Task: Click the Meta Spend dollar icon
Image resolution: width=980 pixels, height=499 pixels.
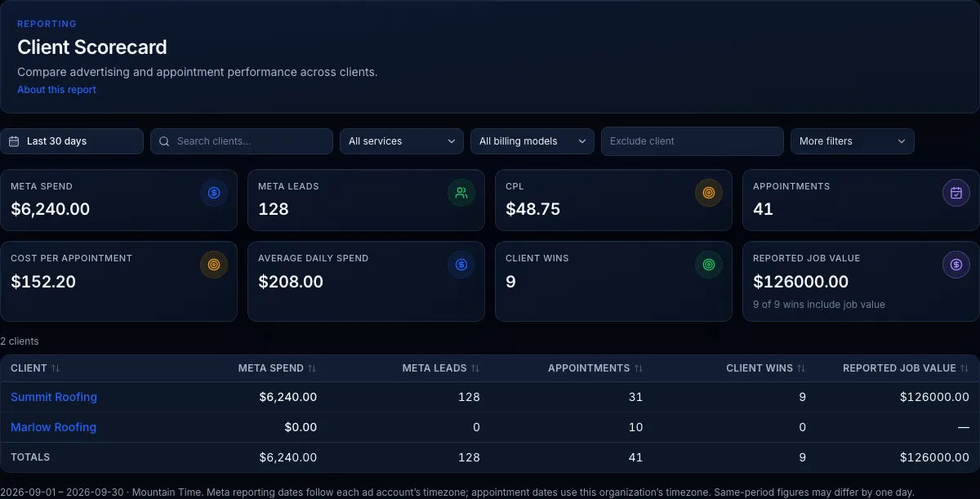Action: tap(214, 193)
